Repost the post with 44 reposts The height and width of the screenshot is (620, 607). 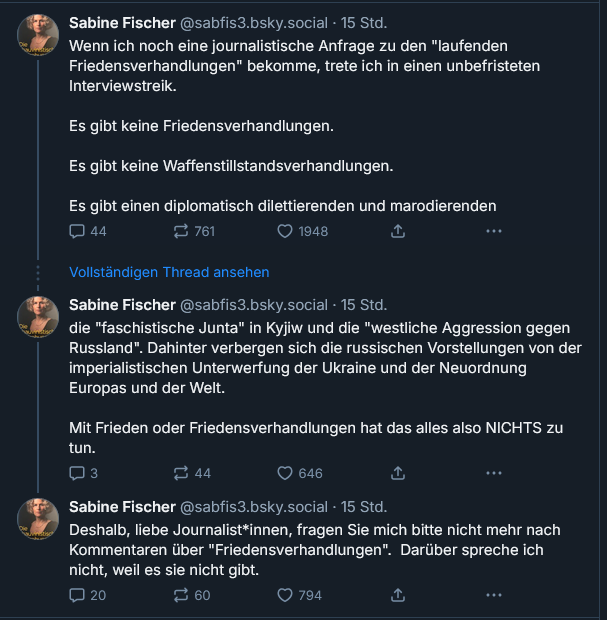click(183, 473)
